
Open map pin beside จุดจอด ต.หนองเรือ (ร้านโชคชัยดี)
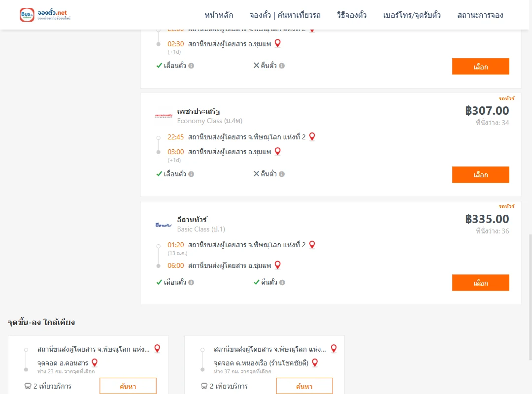click(x=315, y=363)
